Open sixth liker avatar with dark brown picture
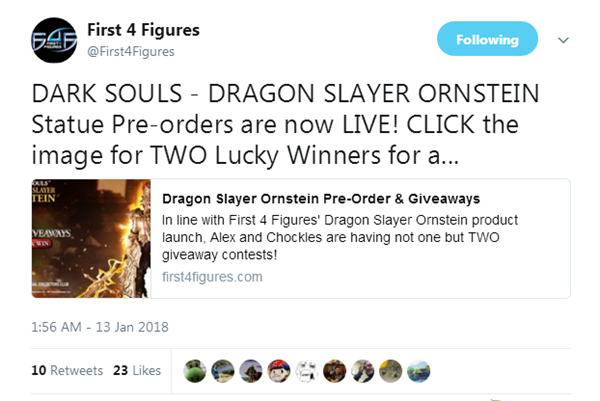 pos(334,371)
